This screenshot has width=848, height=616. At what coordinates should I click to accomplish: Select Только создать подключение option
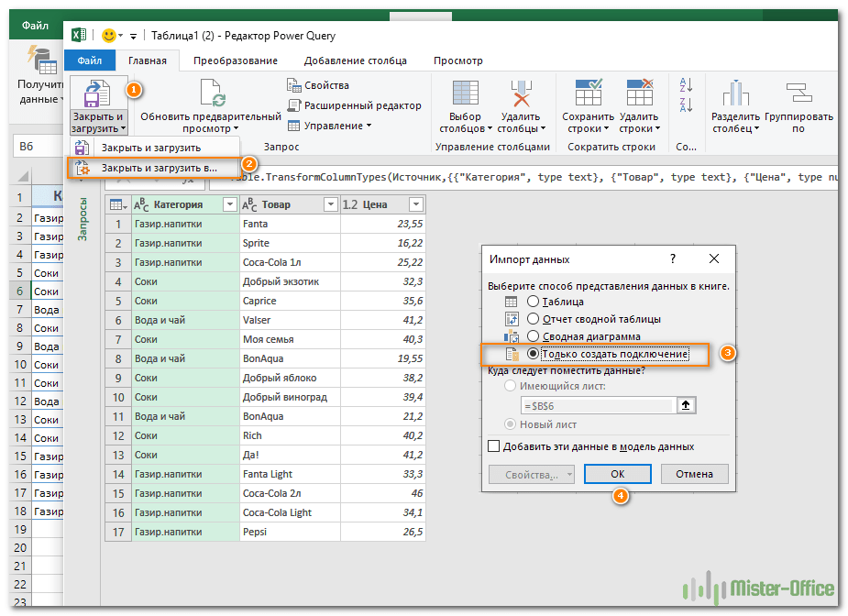534,354
